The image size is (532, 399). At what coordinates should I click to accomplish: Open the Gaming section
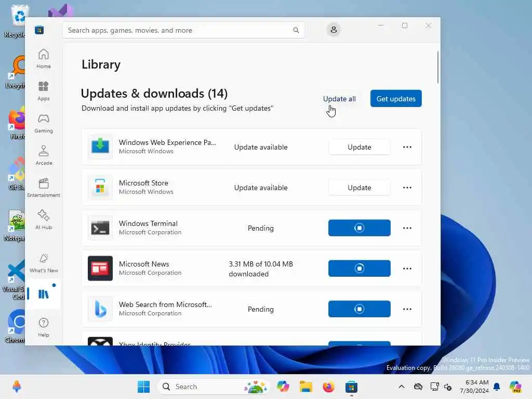[44, 123]
